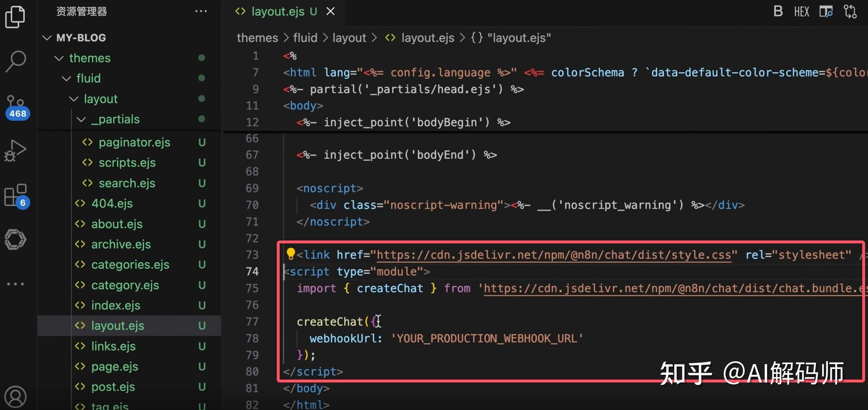The height and width of the screenshot is (410, 868).
Task: Show additional activity bar views
Action: [x=15, y=284]
